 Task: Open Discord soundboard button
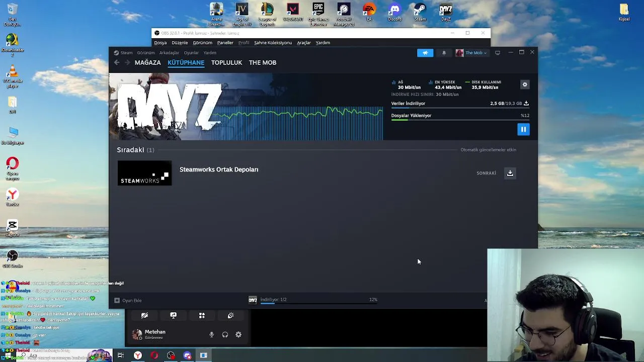point(230,315)
